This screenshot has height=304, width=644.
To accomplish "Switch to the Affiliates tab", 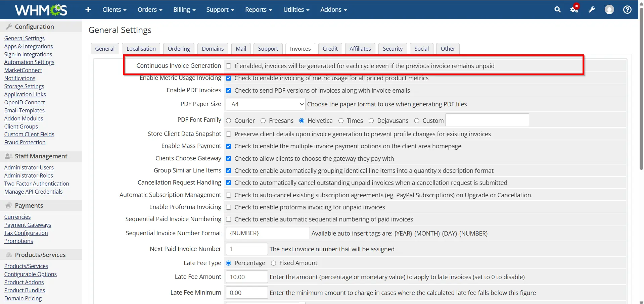I will [360, 49].
